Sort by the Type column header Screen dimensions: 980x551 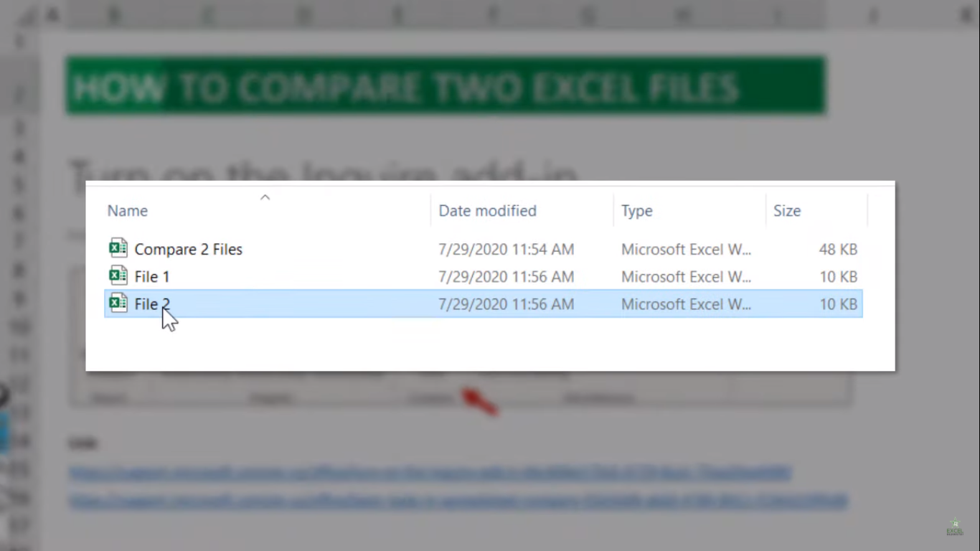pyautogui.click(x=636, y=211)
